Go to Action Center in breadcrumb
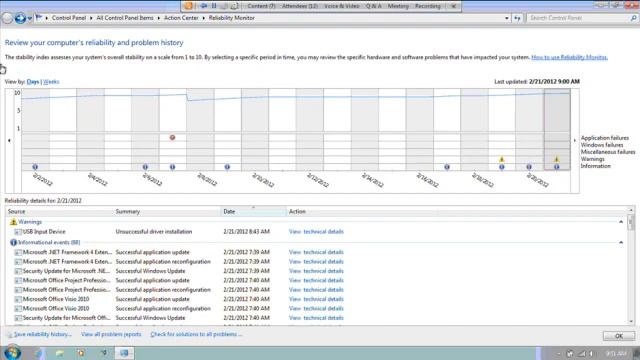This screenshot has width=640, height=360. coord(181,18)
